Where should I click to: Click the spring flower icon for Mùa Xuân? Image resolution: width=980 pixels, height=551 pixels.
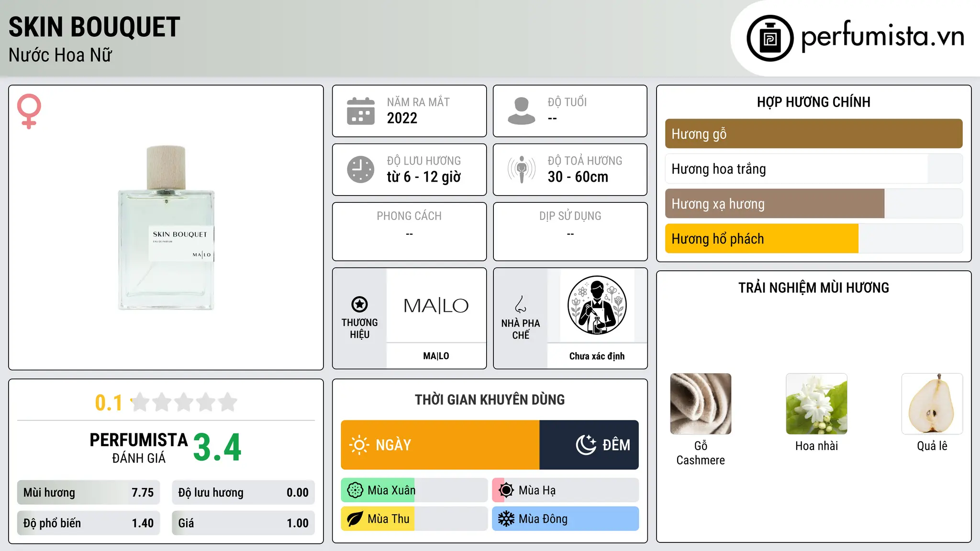click(x=355, y=490)
